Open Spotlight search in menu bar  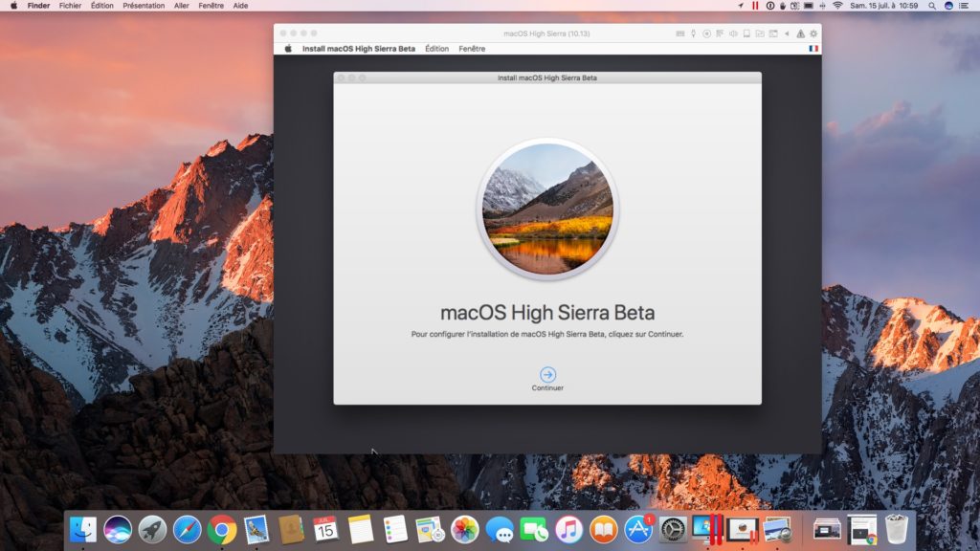point(932,6)
